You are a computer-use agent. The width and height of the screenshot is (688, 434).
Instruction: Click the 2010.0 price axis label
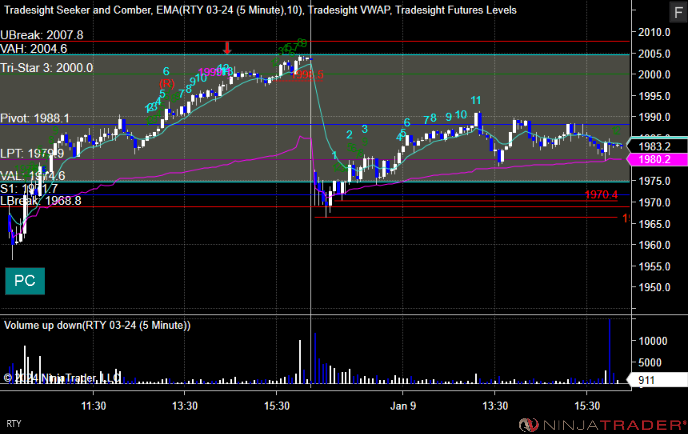(654, 32)
